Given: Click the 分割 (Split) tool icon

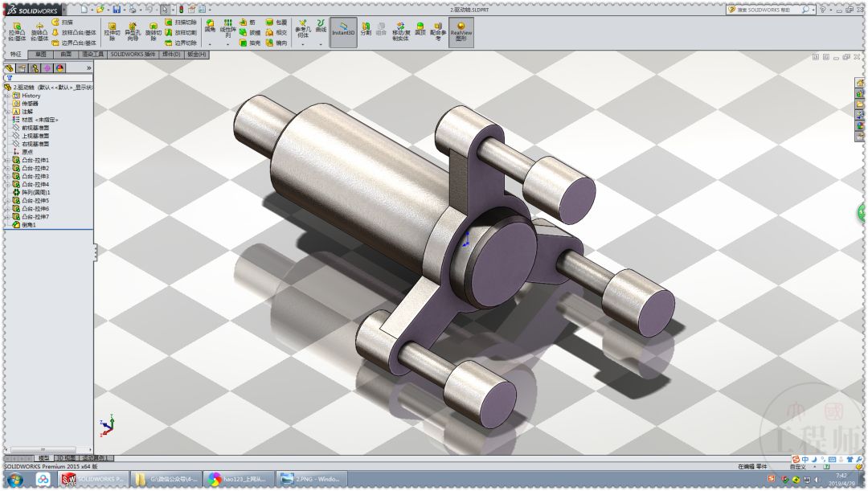Looking at the screenshot, I should click(x=366, y=27).
